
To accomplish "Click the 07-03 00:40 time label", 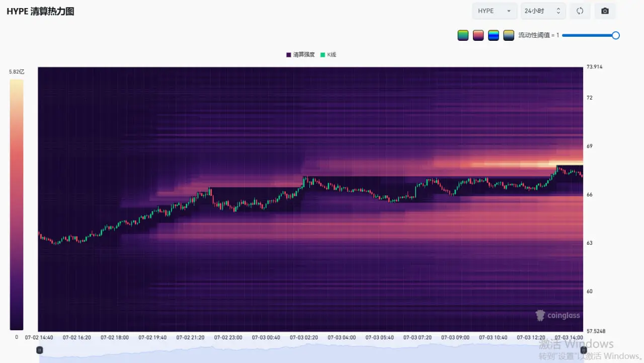I will click(x=266, y=338).
